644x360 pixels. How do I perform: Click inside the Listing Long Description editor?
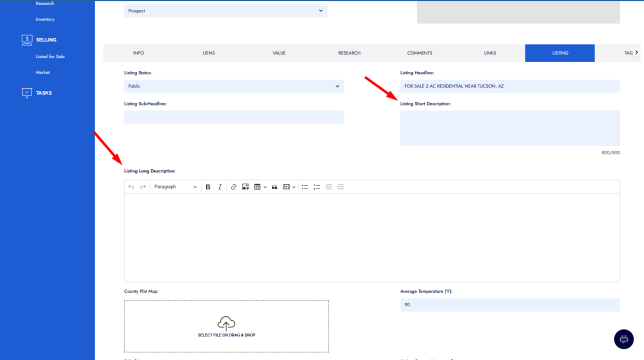372,238
